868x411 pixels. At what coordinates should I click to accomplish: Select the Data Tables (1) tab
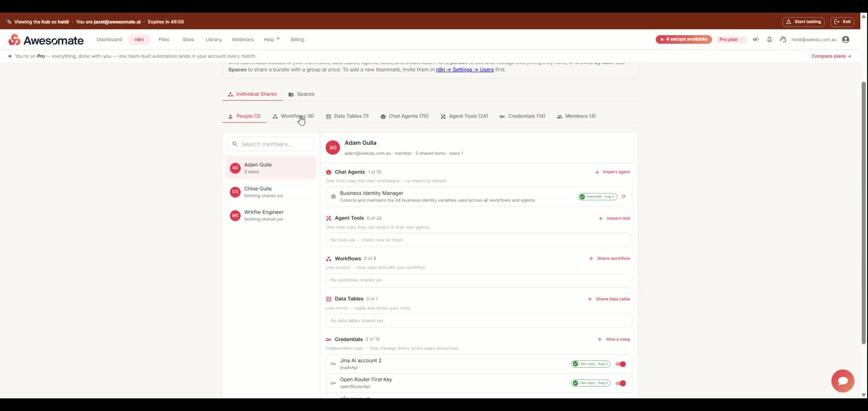click(347, 117)
